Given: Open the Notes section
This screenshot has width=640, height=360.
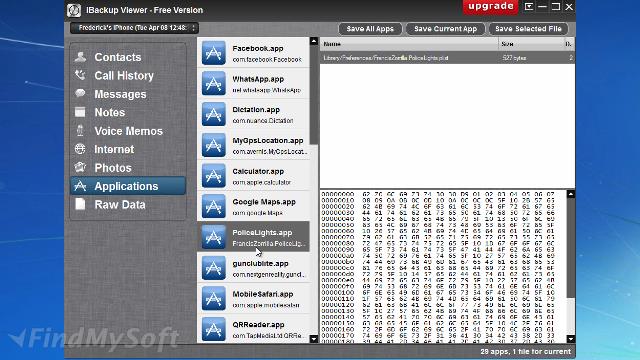Looking at the screenshot, I should point(128,112).
